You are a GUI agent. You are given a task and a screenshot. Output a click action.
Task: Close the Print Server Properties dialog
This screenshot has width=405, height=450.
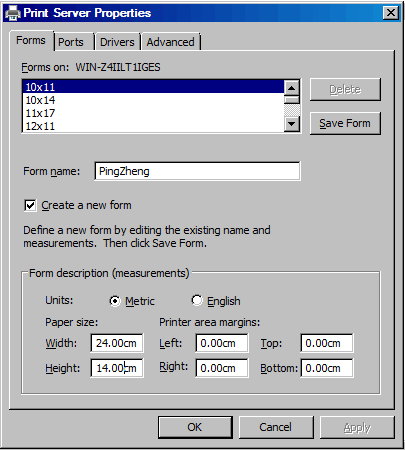pyautogui.click(x=391, y=13)
